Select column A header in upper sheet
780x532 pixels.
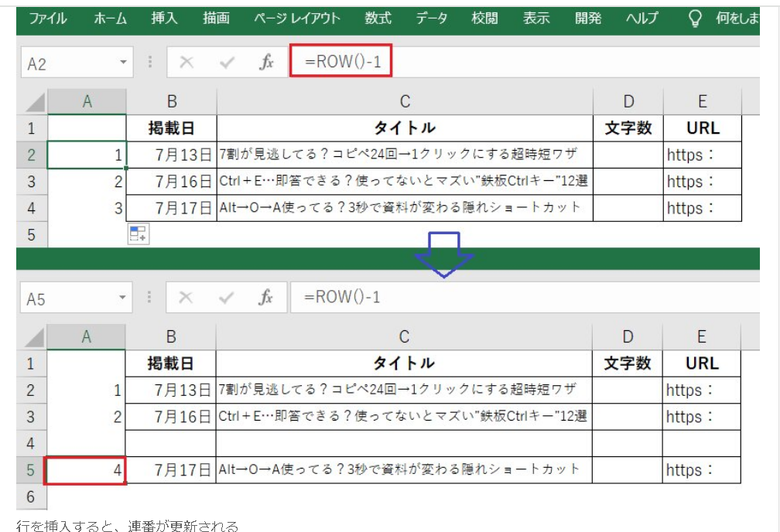87,102
